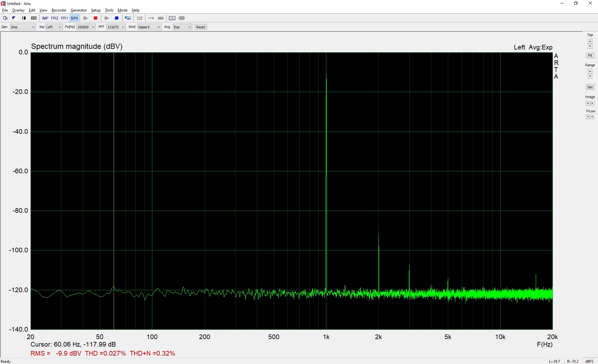Click the THD+N =0.32% readout
The image size is (598, 364).
(152, 353)
